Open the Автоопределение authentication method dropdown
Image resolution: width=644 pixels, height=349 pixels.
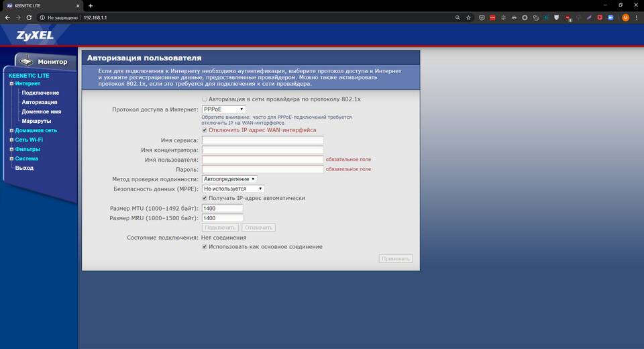229,179
